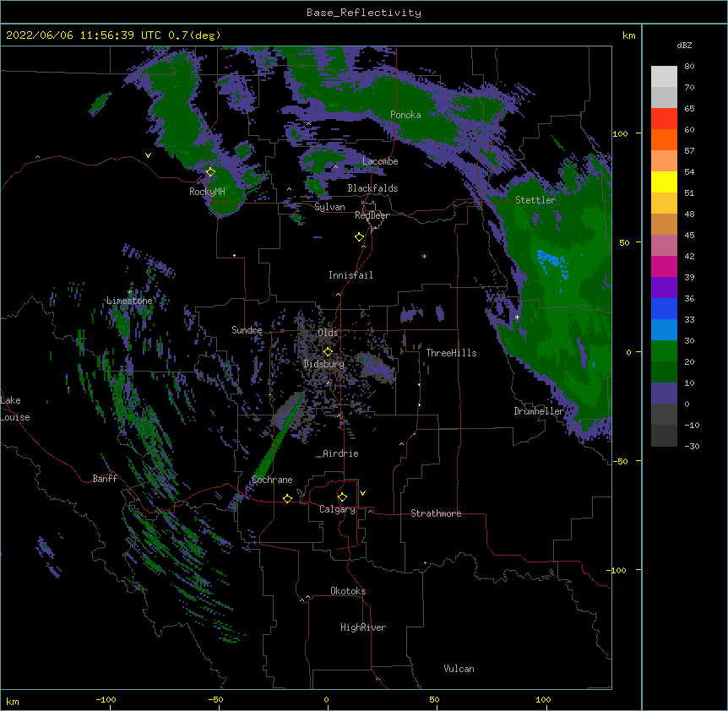This screenshot has width=728, height=711.
Task: Pick the purple 39-36 dBZ legend color
Action: [x=664, y=287]
